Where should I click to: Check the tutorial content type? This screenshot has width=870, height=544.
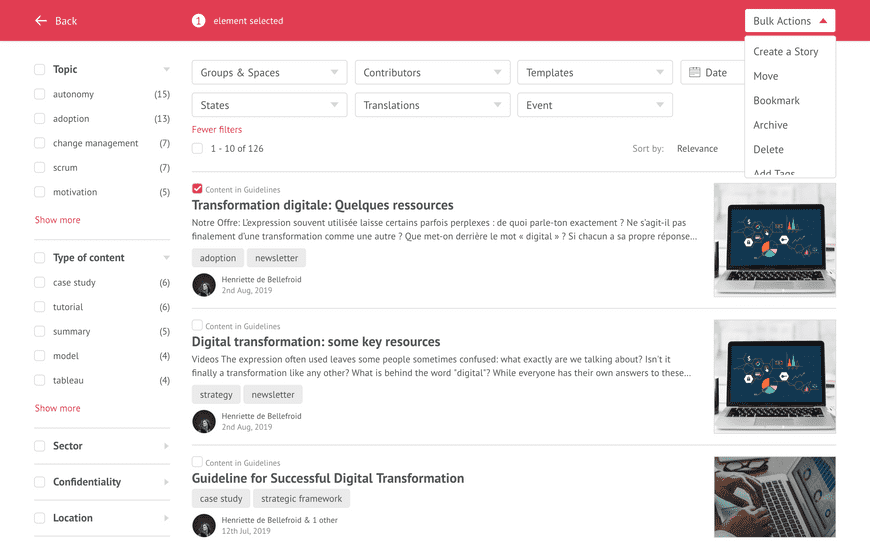click(39, 306)
